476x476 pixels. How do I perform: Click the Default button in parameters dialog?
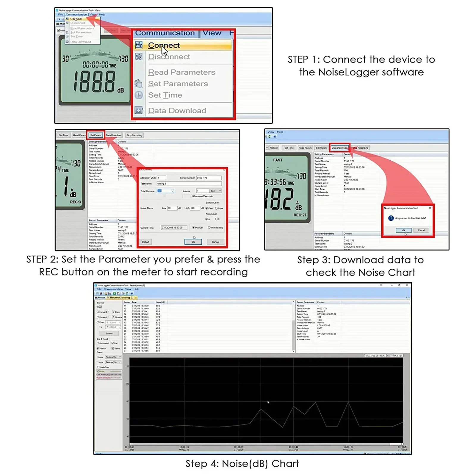coord(146,242)
